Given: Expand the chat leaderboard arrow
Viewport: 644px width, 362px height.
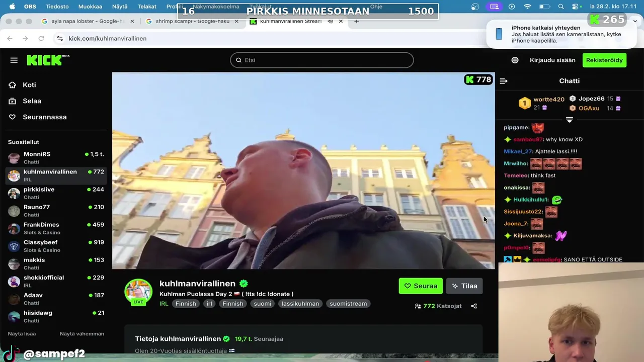Looking at the screenshot, I should (569, 120).
